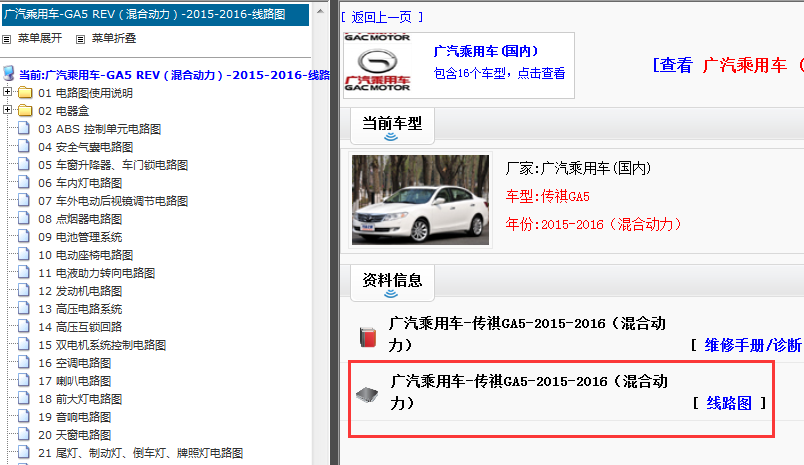Click page icon of 12 发动机电路图
The width and height of the screenshot is (804, 465).
pyautogui.click(x=24, y=290)
